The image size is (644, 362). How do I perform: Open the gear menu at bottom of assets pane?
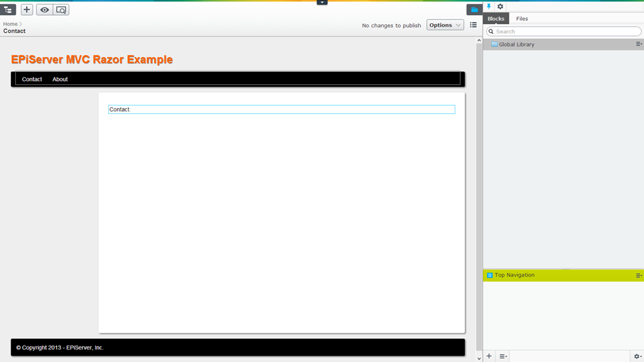(x=637, y=356)
